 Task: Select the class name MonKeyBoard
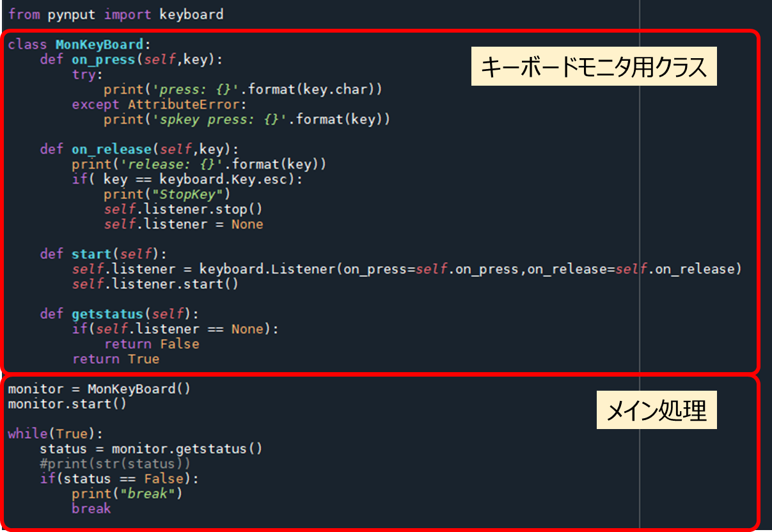(102, 44)
